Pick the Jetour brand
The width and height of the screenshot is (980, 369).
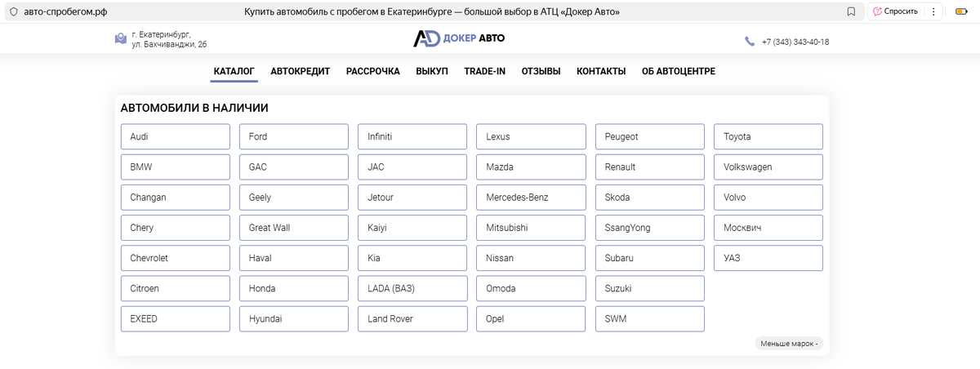[x=412, y=198]
